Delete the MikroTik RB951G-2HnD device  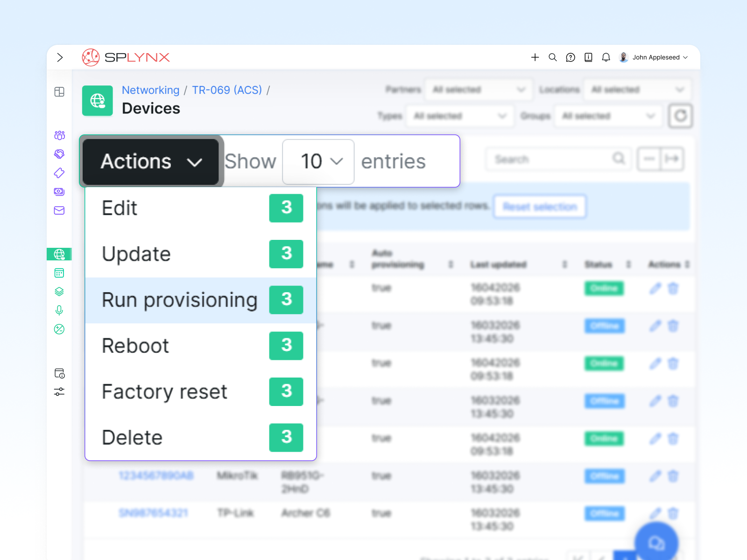tap(673, 476)
